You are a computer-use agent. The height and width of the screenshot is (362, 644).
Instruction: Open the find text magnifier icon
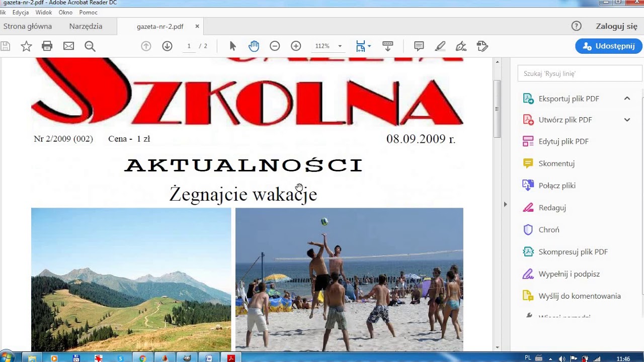click(90, 46)
